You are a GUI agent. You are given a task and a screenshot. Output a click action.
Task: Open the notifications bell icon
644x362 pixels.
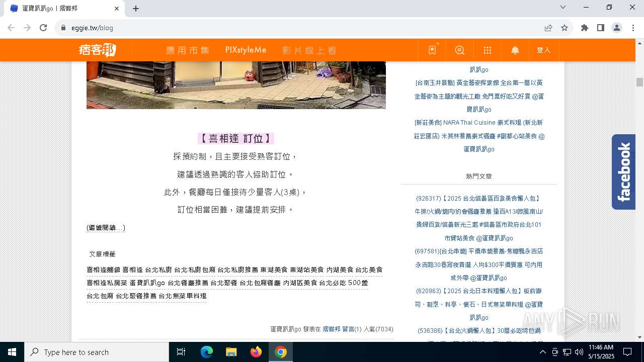point(515,50)
